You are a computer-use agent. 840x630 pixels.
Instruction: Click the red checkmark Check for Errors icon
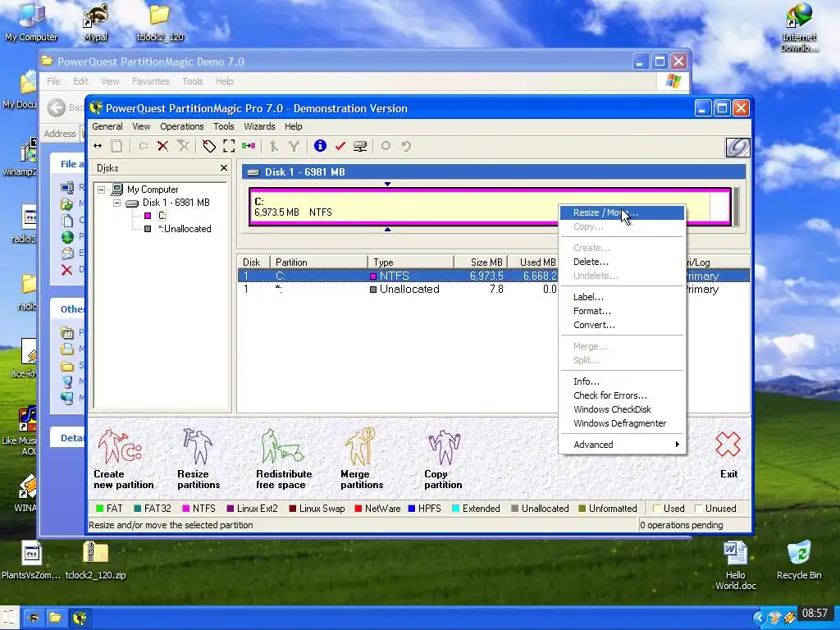[x=340, y=146]
